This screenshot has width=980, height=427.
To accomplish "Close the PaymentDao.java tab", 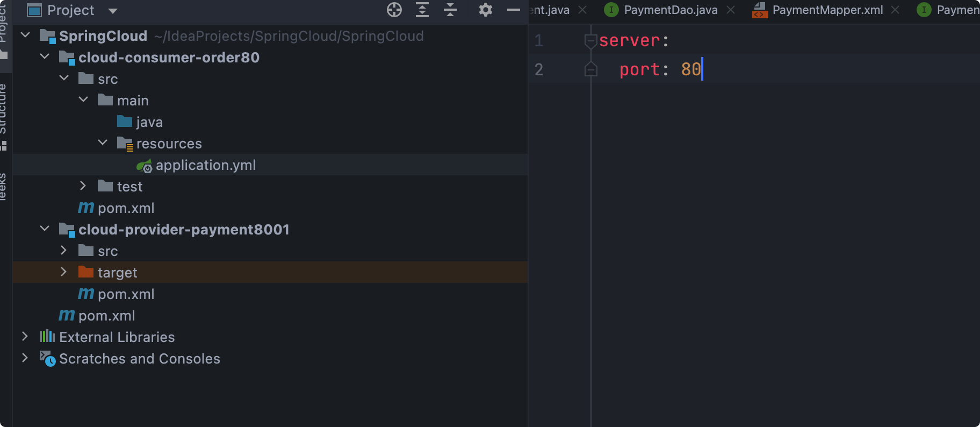I will [731, 10].
